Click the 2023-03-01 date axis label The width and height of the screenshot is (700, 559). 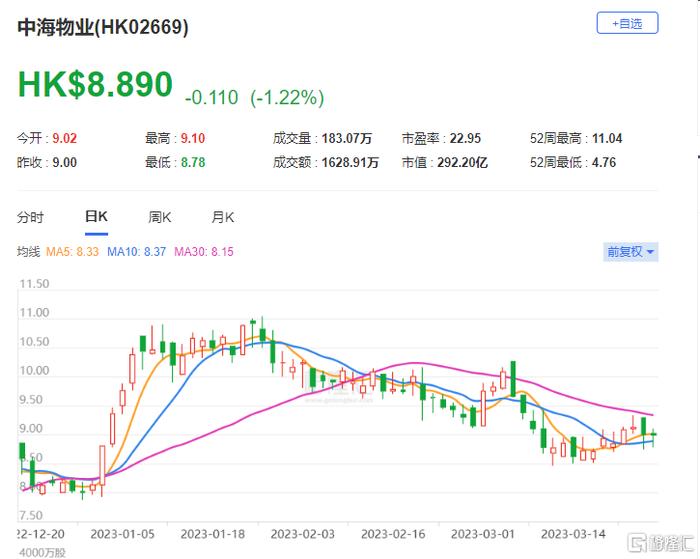click(483, 534)
